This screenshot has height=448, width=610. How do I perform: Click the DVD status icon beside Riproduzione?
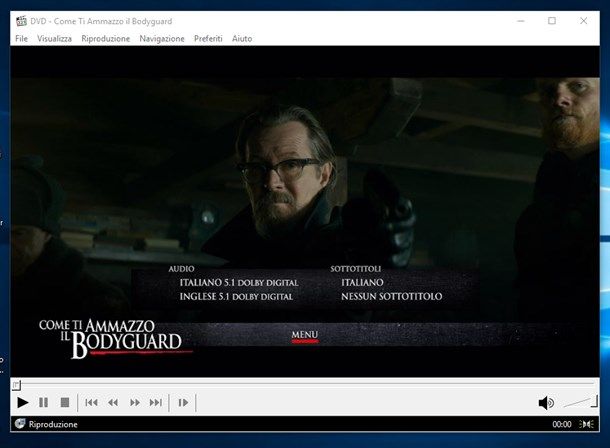coord(20,424)
